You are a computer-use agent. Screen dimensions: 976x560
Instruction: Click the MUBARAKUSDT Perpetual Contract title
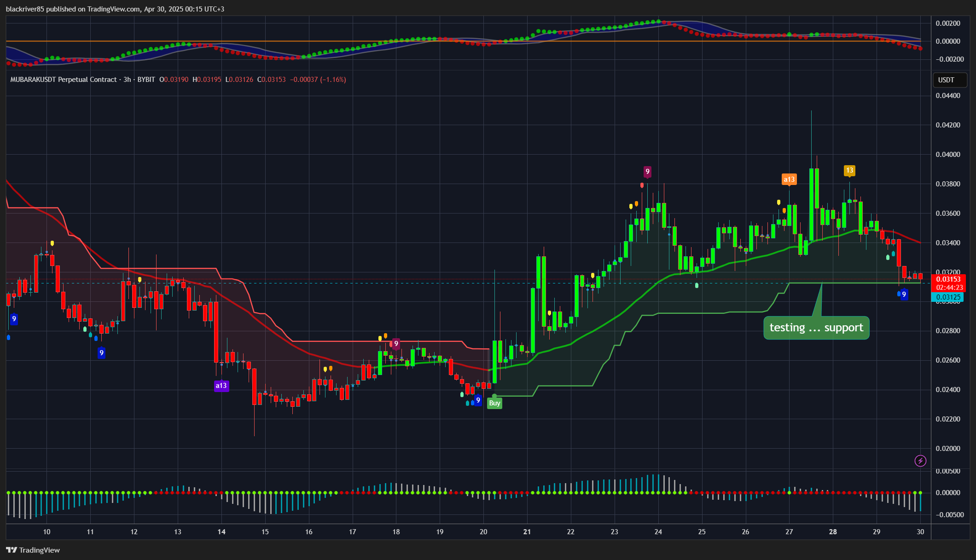pos(64,80)
